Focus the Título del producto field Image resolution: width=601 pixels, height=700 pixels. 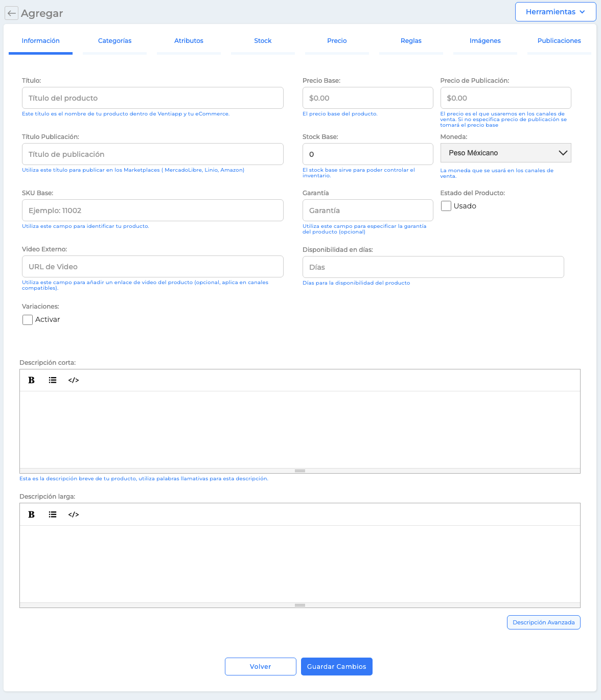153,98
